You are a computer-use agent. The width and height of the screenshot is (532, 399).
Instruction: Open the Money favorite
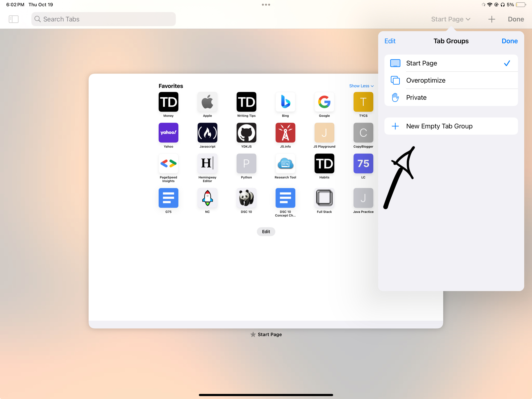tap(168, 102)
